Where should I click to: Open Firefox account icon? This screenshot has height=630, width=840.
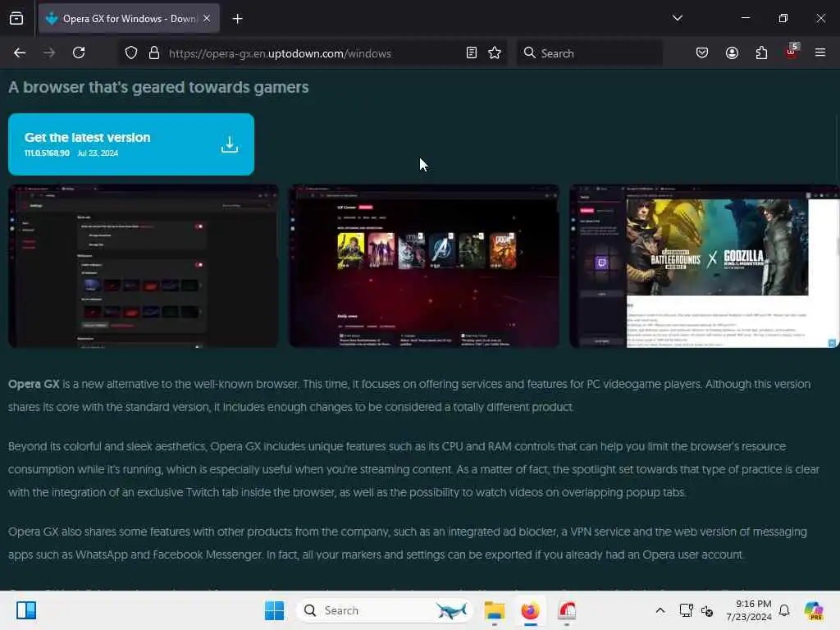point(732,53)
